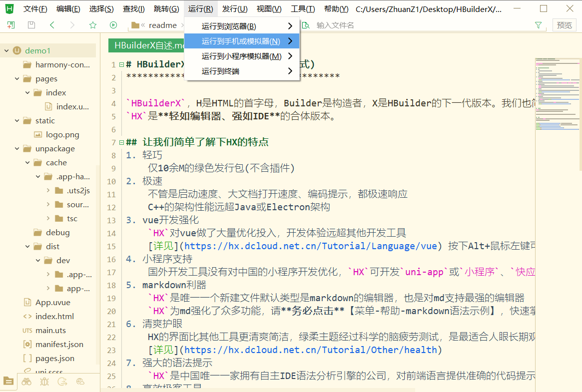Image resolution: width=582 pixels, height=392 pixels.
Task: Collapse the dev folder
Action: point(38,260)
